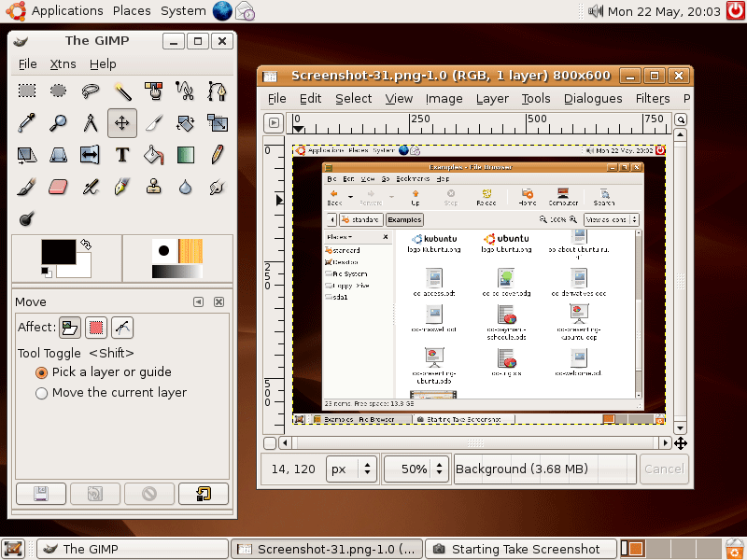Image resolution: width=747 pixels, height=560 pixels.
Task: Select the Zoom magnifier tool
Action: (58, 122)
